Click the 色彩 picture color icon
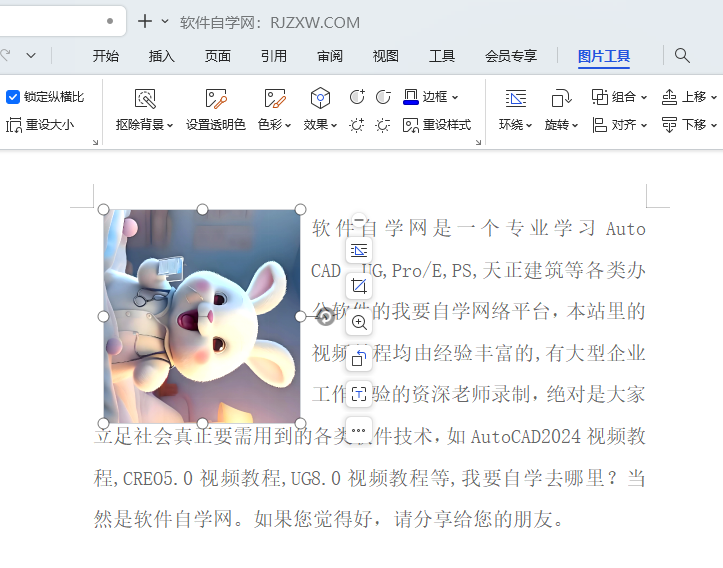This screenshot has height=568, width=723. [275, 98]
